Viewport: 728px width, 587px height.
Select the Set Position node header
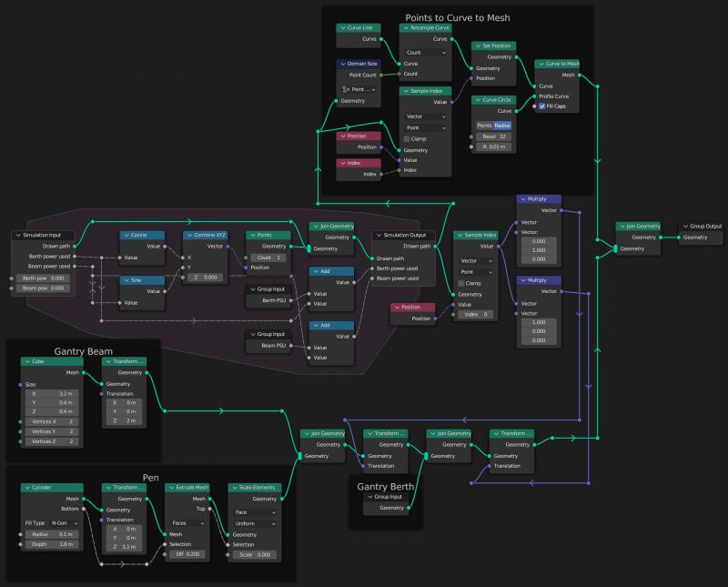tap(493, 46)
